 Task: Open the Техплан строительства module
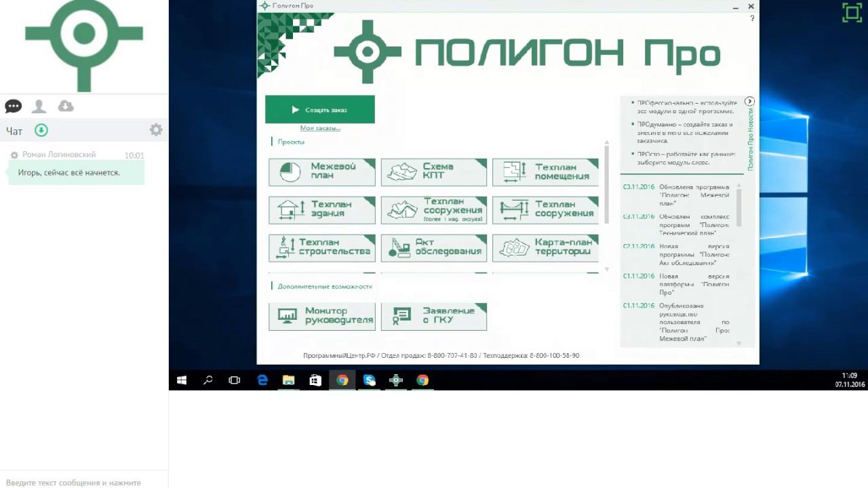point(321,248)
